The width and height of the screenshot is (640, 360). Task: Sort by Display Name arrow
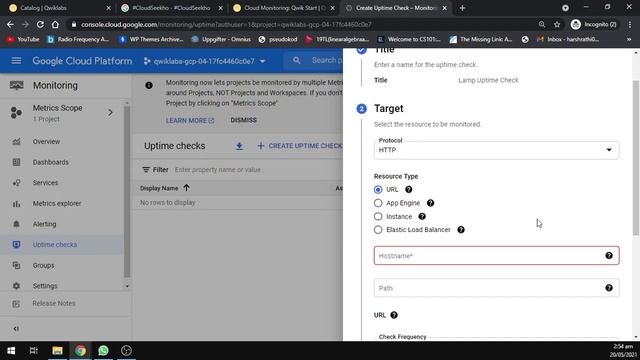tap(187, 188)
